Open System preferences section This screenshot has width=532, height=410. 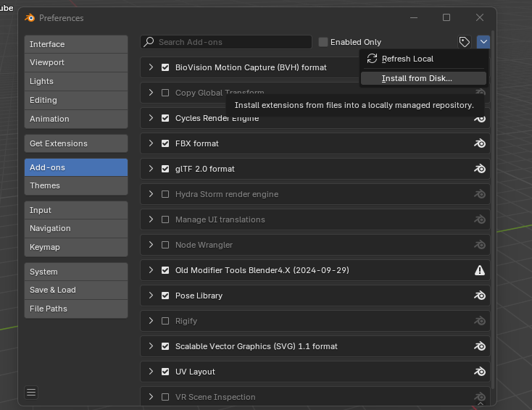click(76, 272)
